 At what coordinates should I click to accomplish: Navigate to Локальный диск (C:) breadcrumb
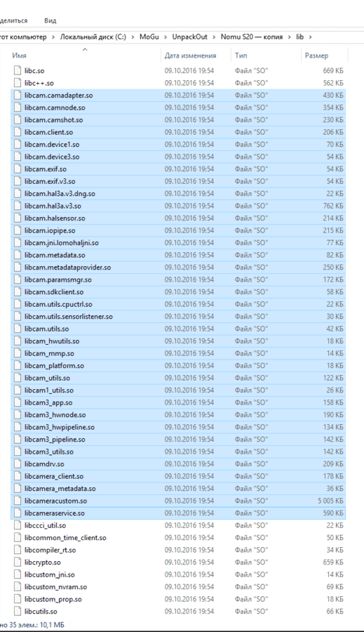[x=93, y=37]
